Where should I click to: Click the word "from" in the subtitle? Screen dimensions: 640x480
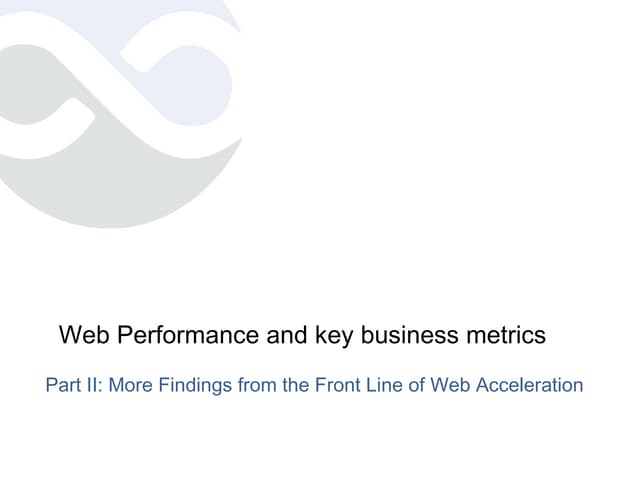pyautogui.click(x=256, y=385)
